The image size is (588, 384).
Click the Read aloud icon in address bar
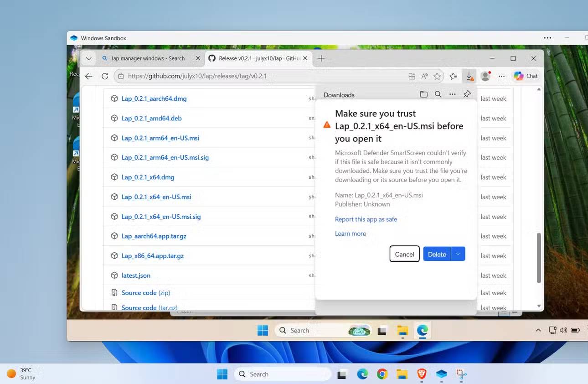pyautogui.click(x=425, y=76)
